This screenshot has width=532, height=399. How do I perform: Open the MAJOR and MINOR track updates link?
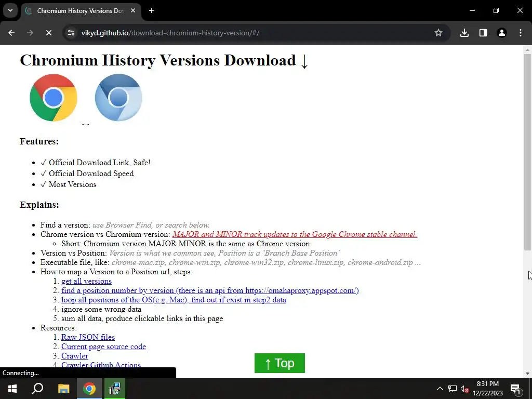[295, 234]
